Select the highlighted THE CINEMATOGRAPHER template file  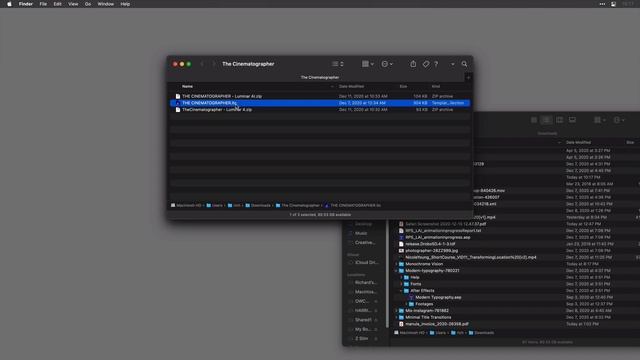click(320, 103)
